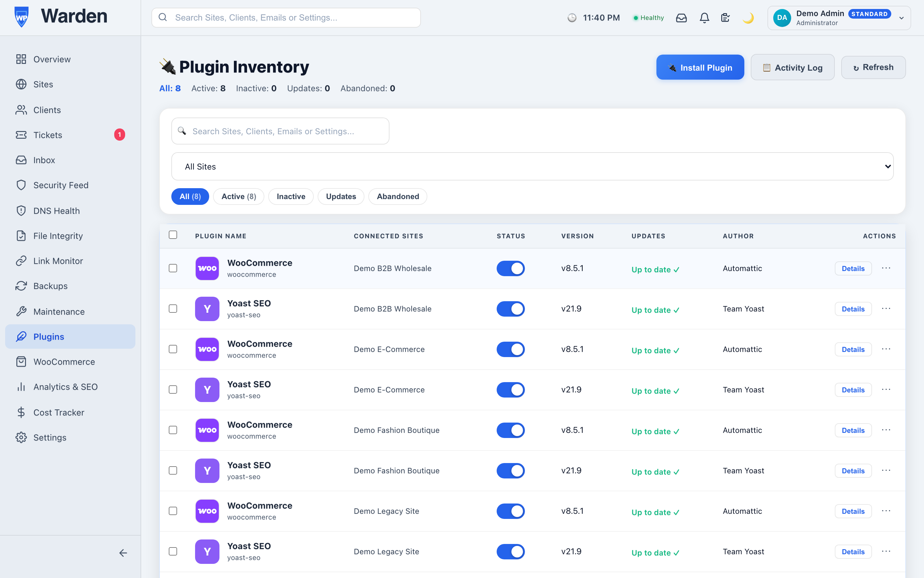This screenshot has height=578, width=924.
Task: Expand the Demo Admin account menu
Action: (839, 18)
